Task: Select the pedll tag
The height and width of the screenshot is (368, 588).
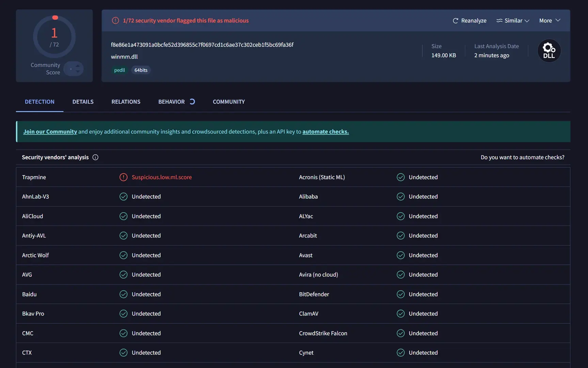Action: coord(120,70)
